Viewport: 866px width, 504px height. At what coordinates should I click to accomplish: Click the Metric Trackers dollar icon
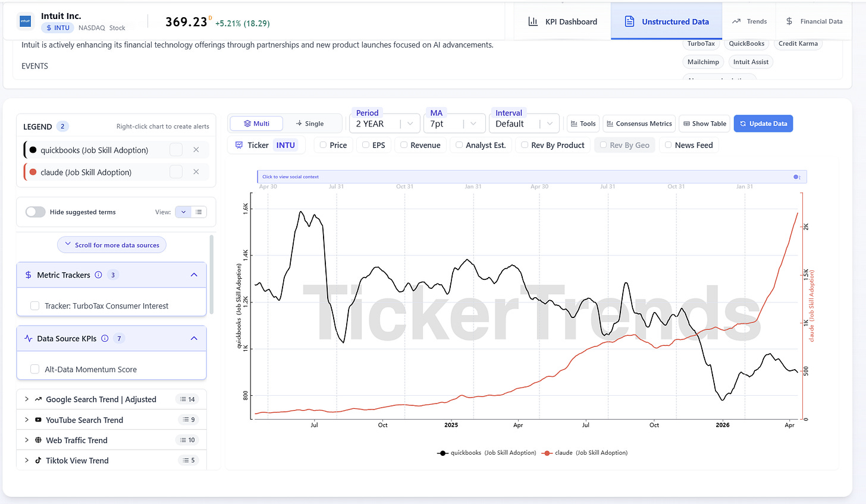click(29, 275)
